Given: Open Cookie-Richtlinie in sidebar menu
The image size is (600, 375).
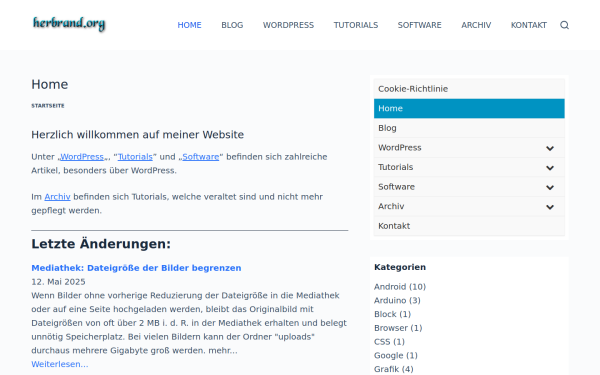Looking at the screenshot, I should 469,89.
